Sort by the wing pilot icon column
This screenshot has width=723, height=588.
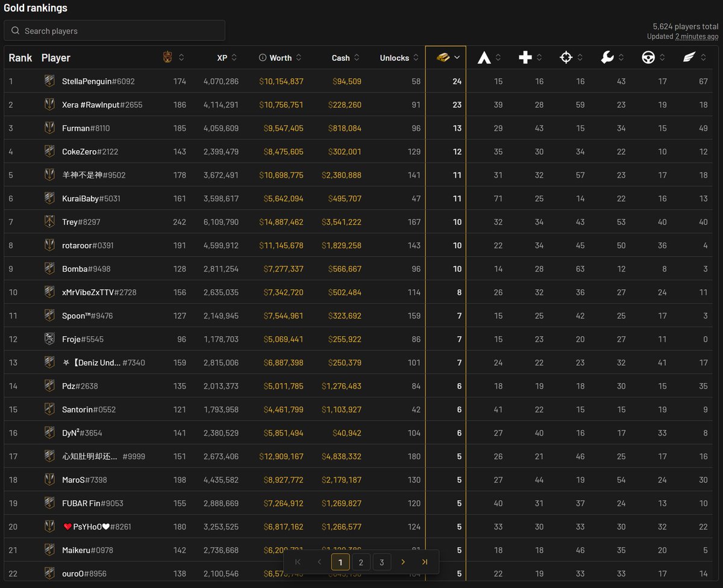click(x=689, y=58)
